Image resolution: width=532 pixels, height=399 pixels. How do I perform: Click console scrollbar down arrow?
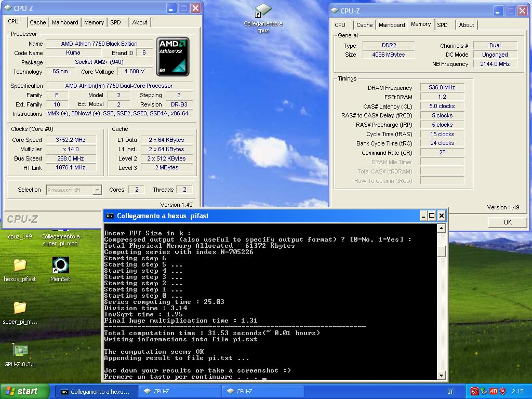tap(441, 375)
